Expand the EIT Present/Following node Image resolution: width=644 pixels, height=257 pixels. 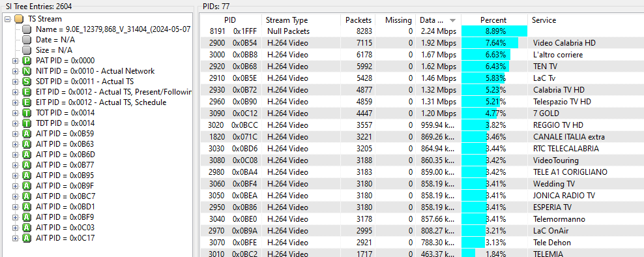pyautogui.click(x=16, y=92)
